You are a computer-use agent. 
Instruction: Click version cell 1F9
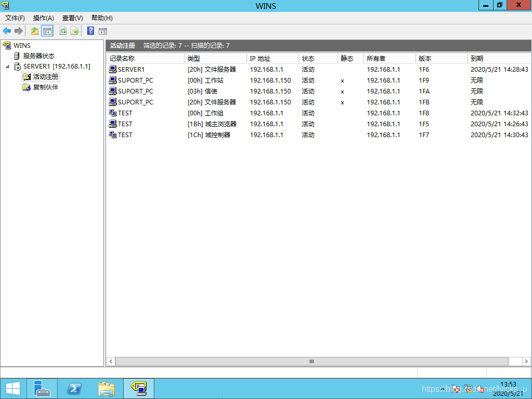424,80
